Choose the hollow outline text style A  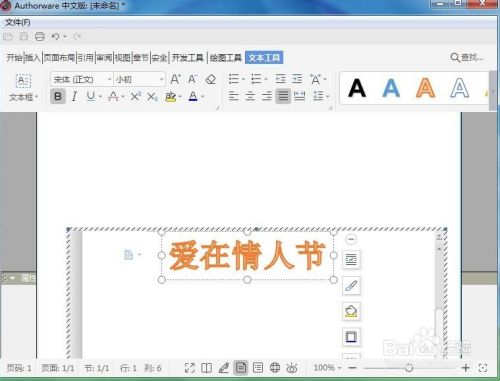pos(460,88)
